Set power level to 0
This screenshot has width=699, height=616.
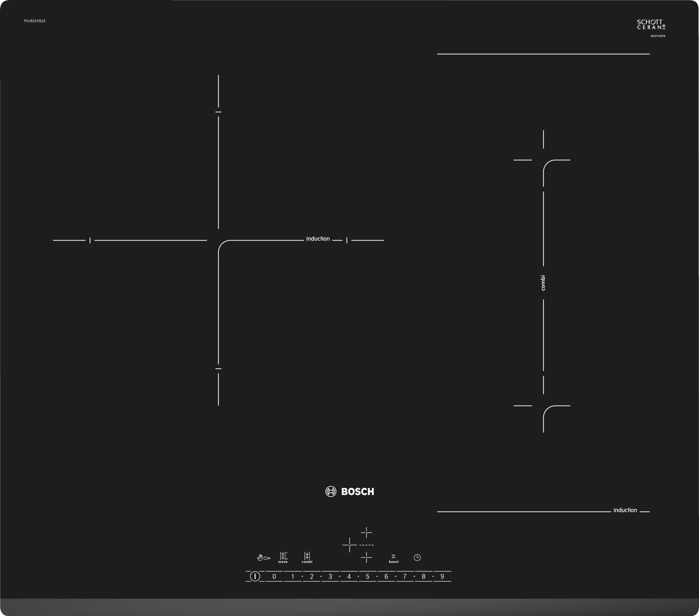pyautogui.click(x=274, y=577)
